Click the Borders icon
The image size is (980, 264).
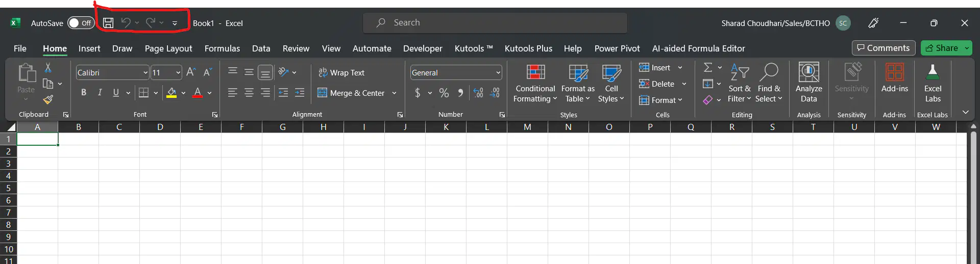point(144,93)
